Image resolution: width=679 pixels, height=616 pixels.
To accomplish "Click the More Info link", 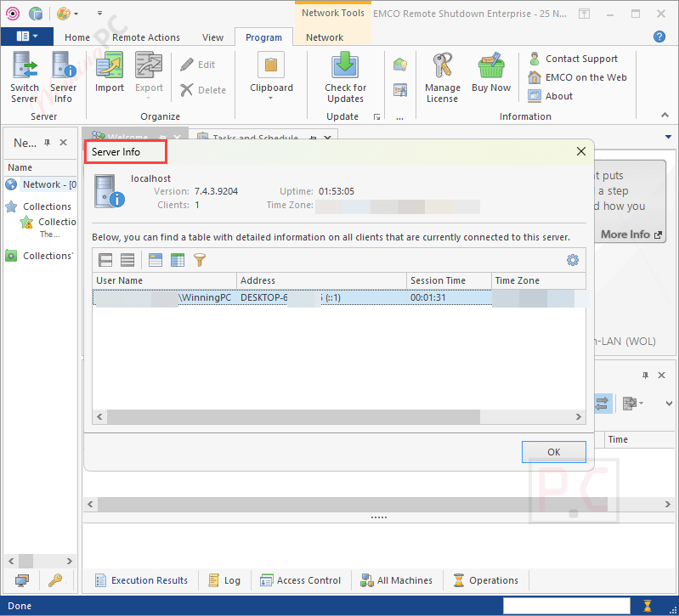I will point(631,235).
